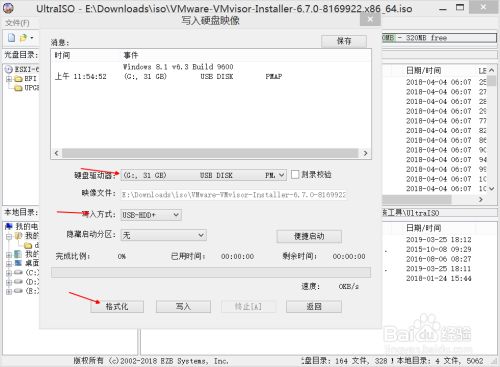Click left arrow of message list scrollbar
The width and height of the screenshot is (500, 367).
pyautogui.click(x=56, y=153)
